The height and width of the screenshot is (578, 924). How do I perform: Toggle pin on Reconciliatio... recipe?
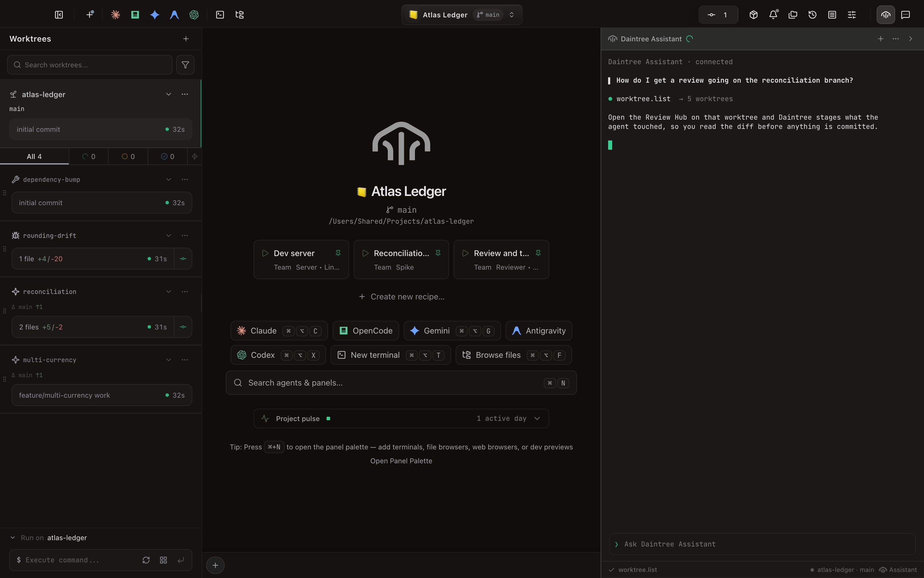click(438, 253)
